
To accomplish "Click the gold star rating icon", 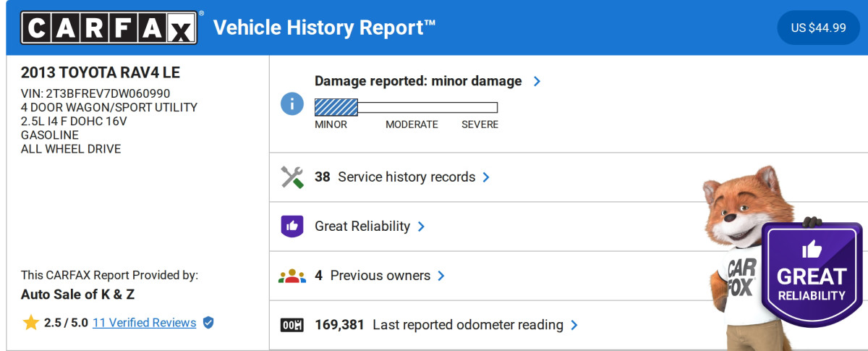I will 30,323.
